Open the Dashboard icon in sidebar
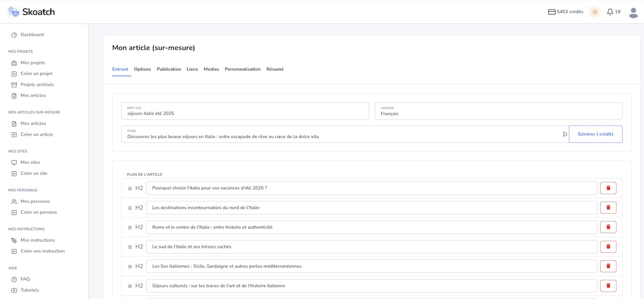This screenshot has width=644, height=299. (x=14, y=35)
